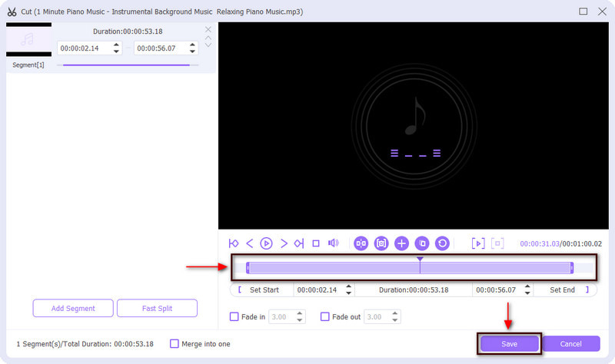Play the audio preview
Image resolution: width=615 pixels, height=364 pixels.
266,243
